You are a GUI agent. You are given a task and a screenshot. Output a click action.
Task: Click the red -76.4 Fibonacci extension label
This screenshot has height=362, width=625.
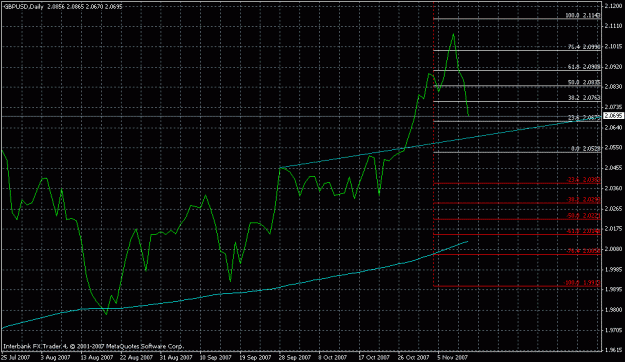[583, 251]
